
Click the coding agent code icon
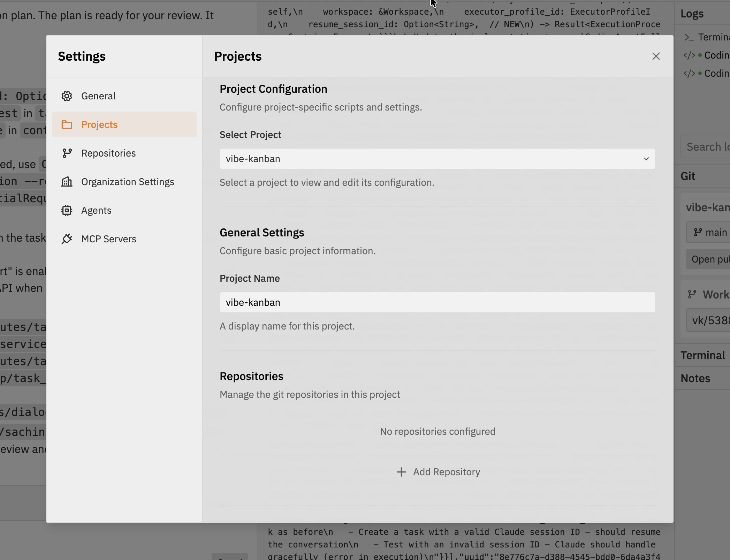(x=689, y=55)
